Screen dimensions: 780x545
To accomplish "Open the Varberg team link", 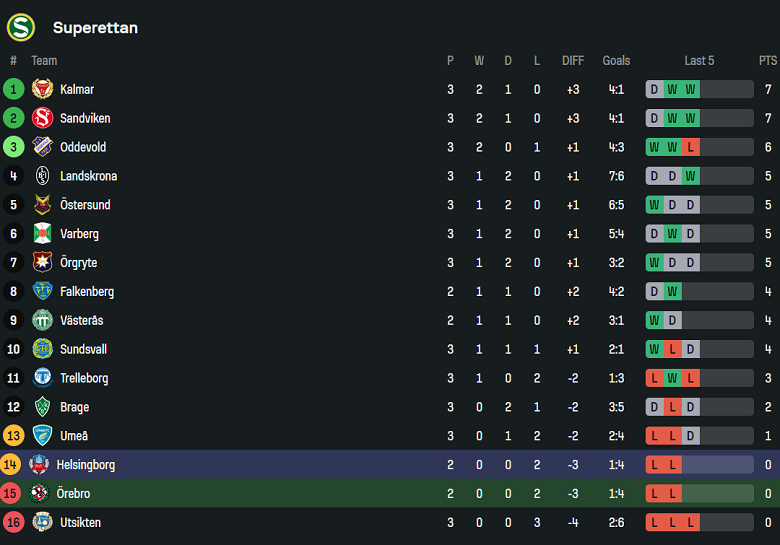I will tap(79, 234).
